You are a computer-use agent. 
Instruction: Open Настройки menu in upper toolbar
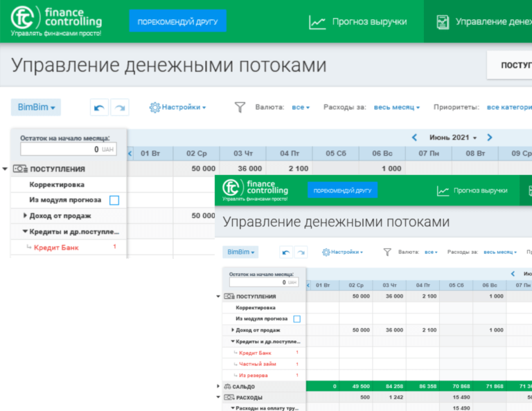pos(178,107)
